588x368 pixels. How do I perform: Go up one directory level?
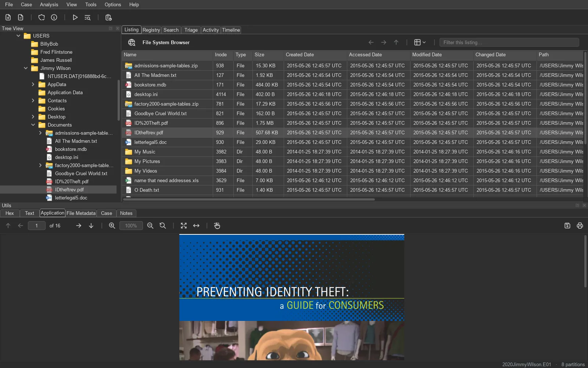click(396, 42)
